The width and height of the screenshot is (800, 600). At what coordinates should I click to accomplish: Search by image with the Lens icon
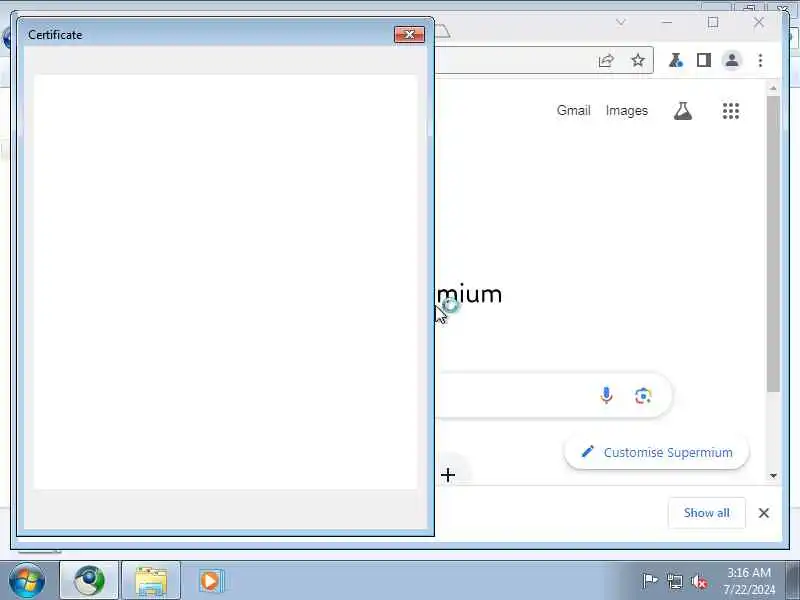643,396
